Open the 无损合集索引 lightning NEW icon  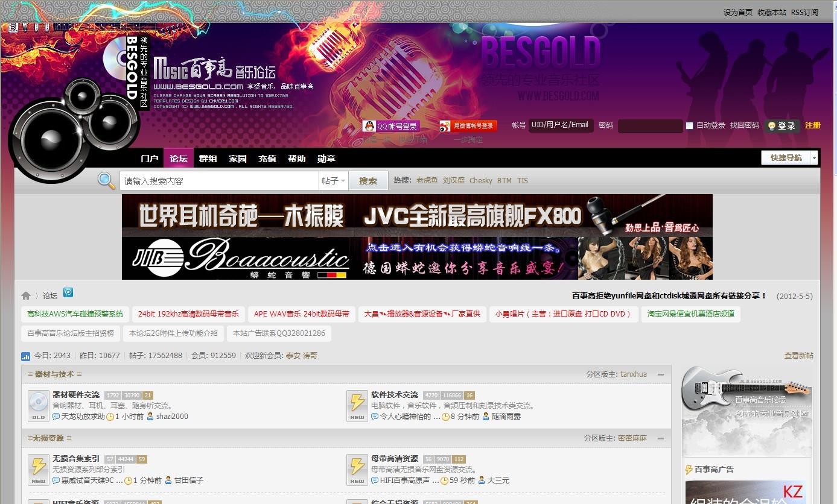click(x=39, y=470)
